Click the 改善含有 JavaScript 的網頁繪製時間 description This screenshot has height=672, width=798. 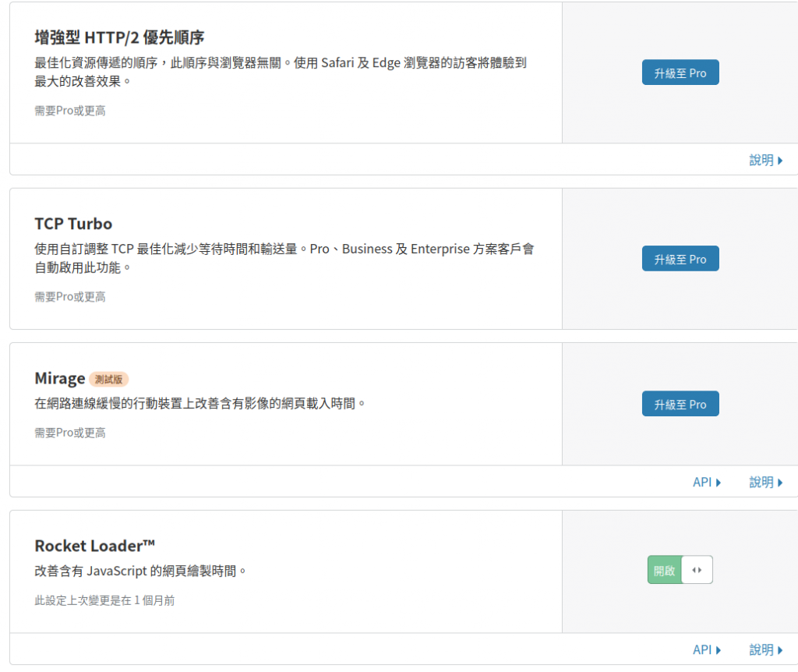(x=140, y=571)
